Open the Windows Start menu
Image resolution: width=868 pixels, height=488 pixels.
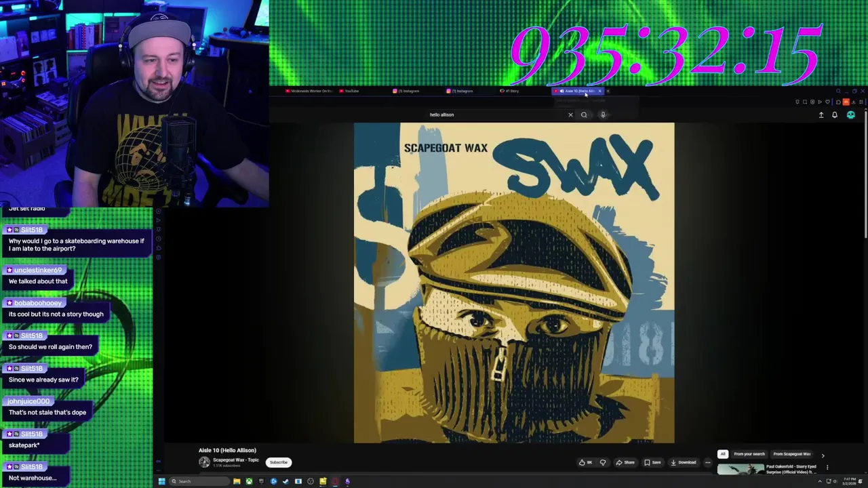[x=161, y=481]
